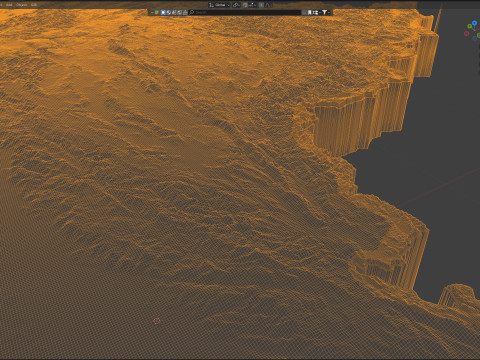Image resolution: width=480 pixels, height=360 pixels.
Task: Open the Add menu in the header
Action: click(x=9, y=5)
